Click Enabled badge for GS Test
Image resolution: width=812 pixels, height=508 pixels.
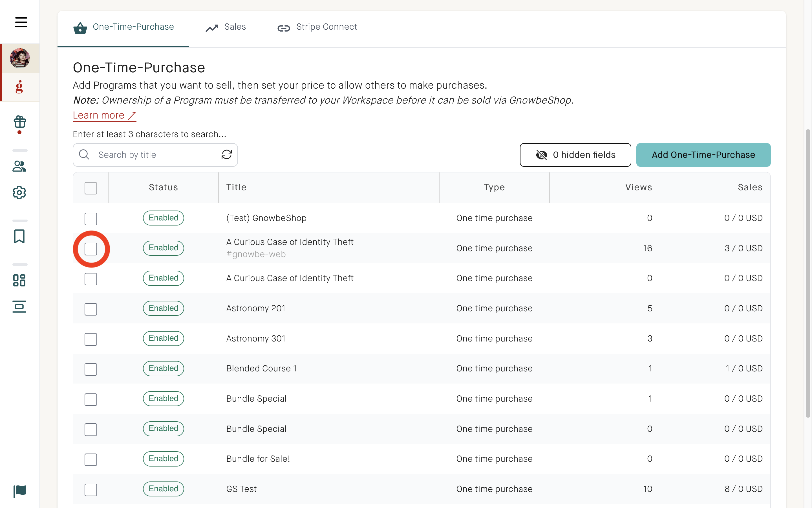pyautogui.click(x=164, y=489)
